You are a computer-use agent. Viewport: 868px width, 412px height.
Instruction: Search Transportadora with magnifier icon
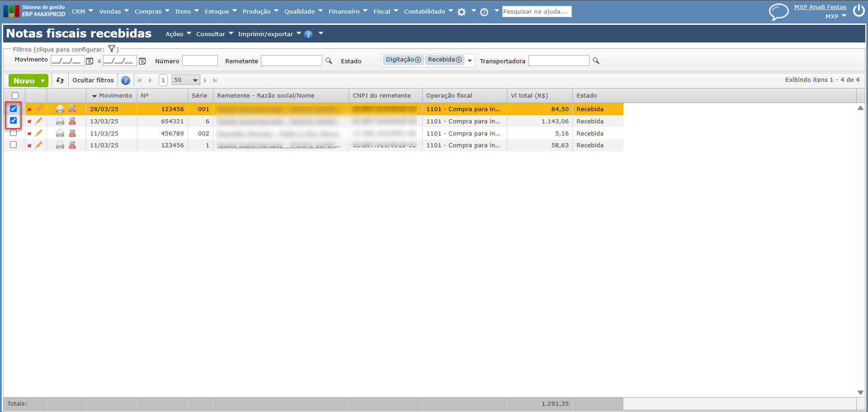[596, 61]
